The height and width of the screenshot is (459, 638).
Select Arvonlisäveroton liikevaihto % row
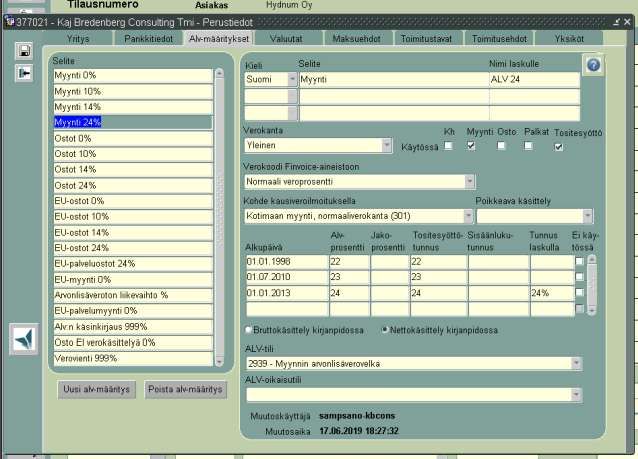pos(133,295)
